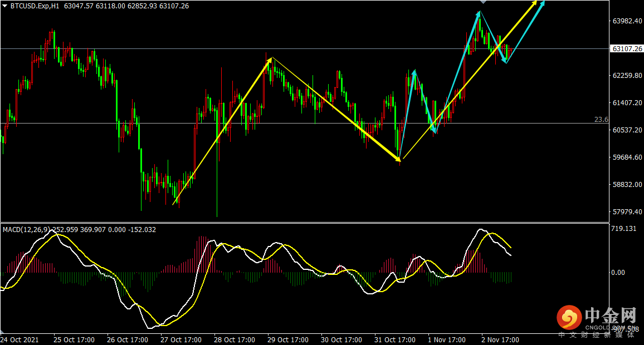Click the 2 Nov 17:00 time label

(500, 339)
